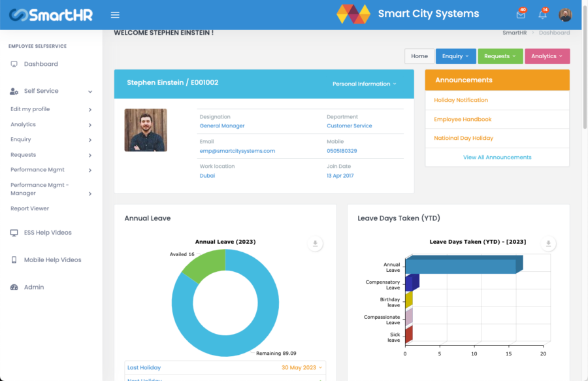The height and width of the screenshot is (381, 588).
Task: Open the Admin menu item
Action: coord(34,288)
